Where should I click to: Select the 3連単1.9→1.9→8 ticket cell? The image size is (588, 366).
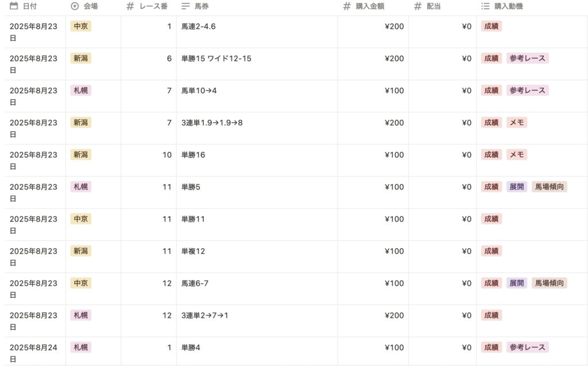pyautogui.click(x=212, y=123)
